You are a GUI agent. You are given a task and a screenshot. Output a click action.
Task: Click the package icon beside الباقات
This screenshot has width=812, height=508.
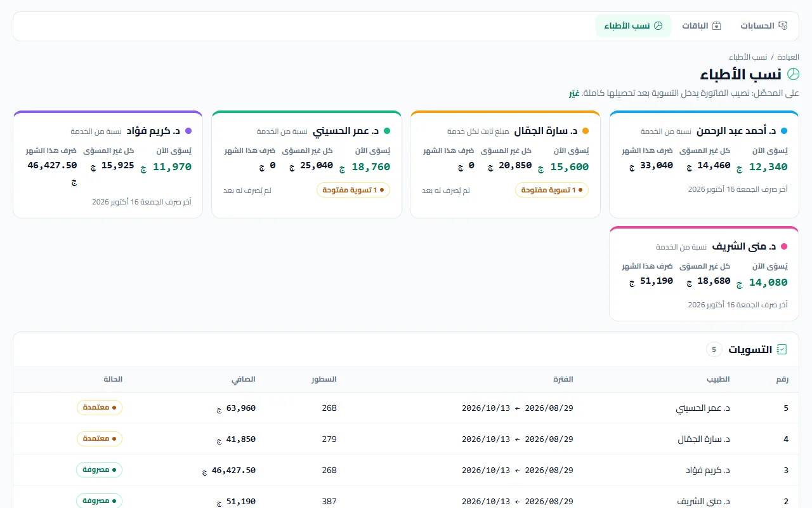pyautogui.click(x=717, y=26)
